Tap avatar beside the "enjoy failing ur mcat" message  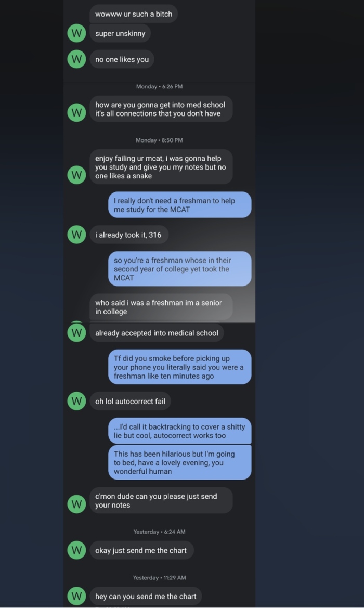[x=76, y=175]
